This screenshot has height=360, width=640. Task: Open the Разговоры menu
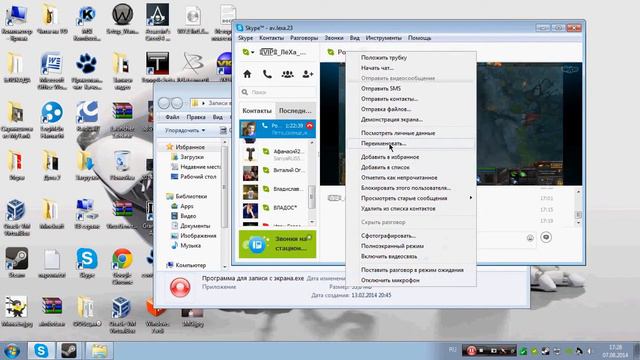pos(304,38)
